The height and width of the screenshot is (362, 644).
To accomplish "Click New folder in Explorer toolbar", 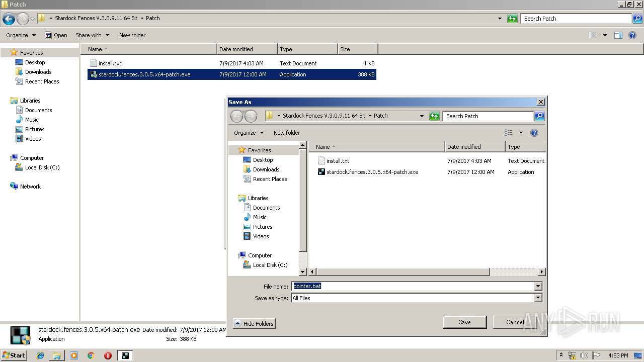I will click(132, 35).
